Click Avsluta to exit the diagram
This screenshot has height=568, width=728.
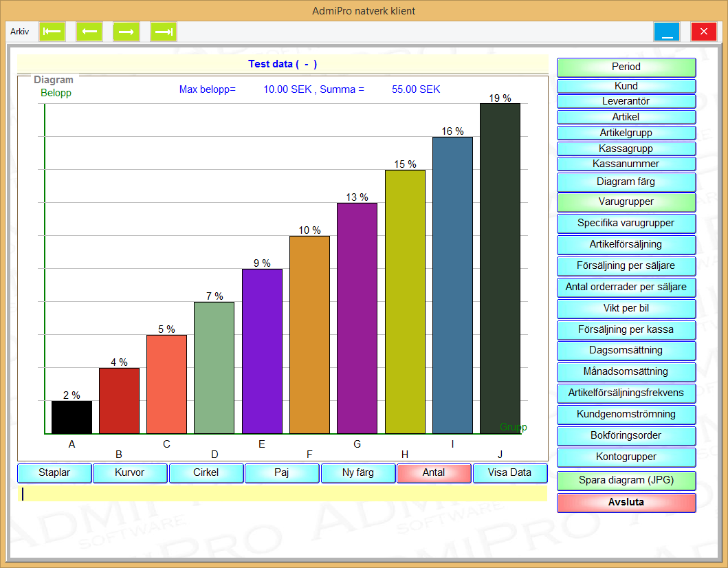click(x=626, y=503)
